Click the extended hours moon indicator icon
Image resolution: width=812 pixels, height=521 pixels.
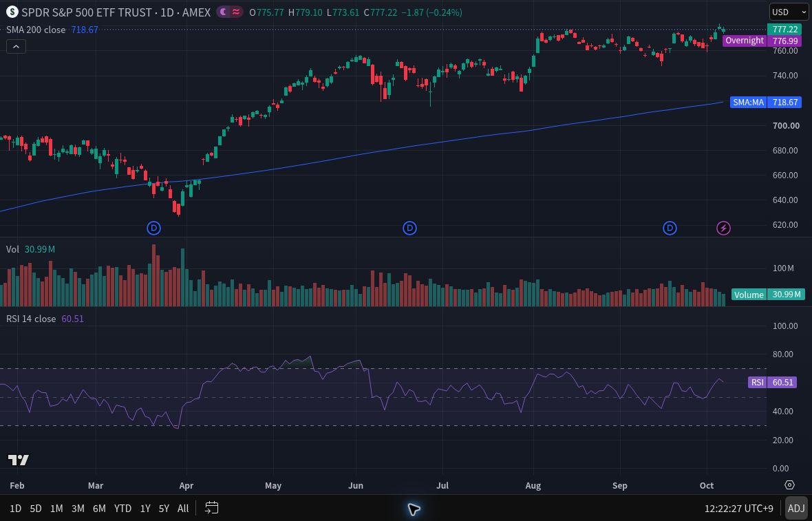[223, 12]
